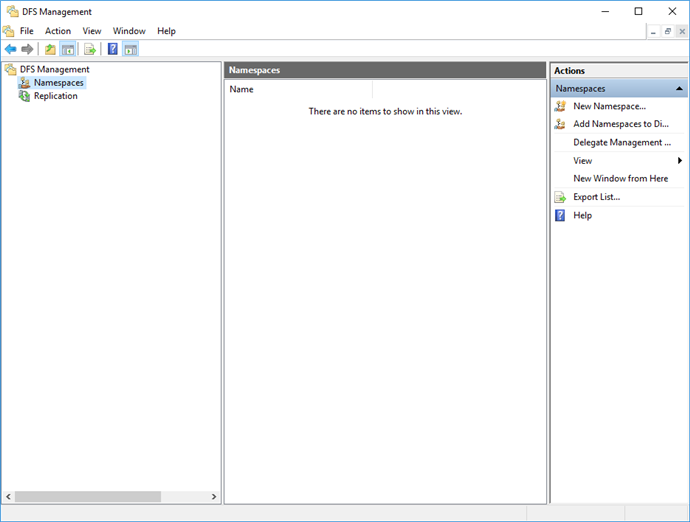Click the DFS Management tree root icon
This screenshot has width=690, height=522.
[x=11, y=69]
